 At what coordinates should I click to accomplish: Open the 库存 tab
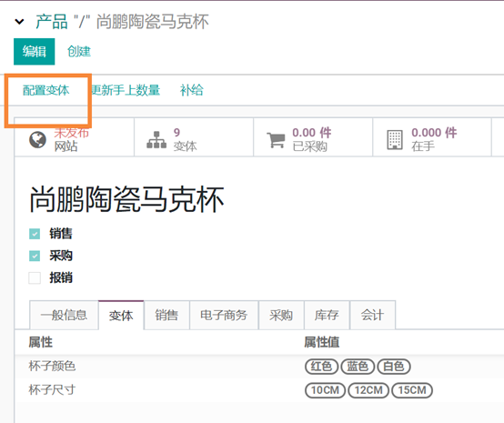[327, 315]
